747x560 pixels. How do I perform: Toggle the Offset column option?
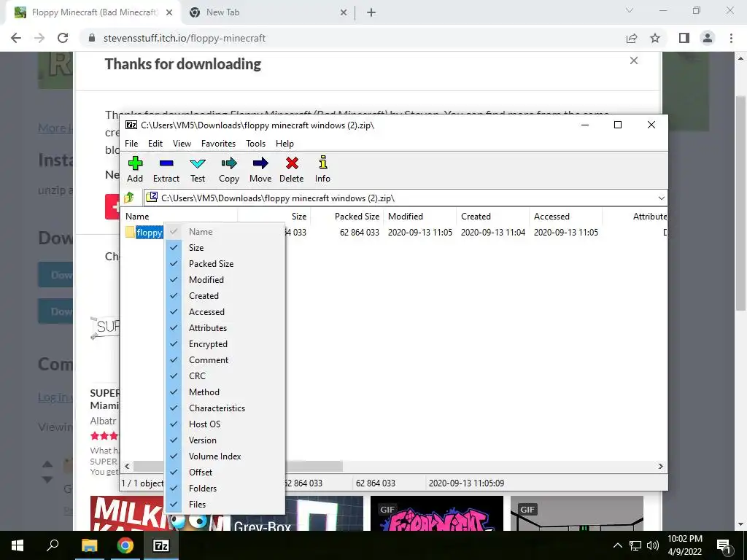tap(225, 472)
